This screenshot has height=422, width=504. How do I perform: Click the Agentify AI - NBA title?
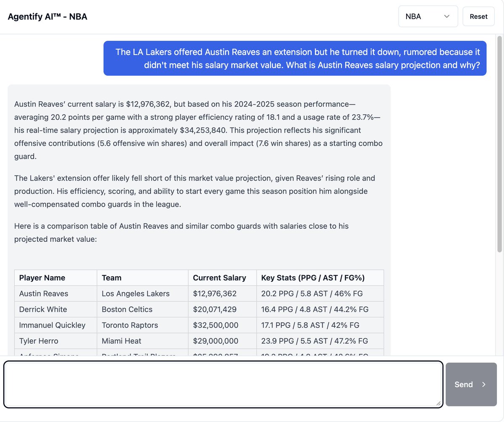click(x=47, y=16)
